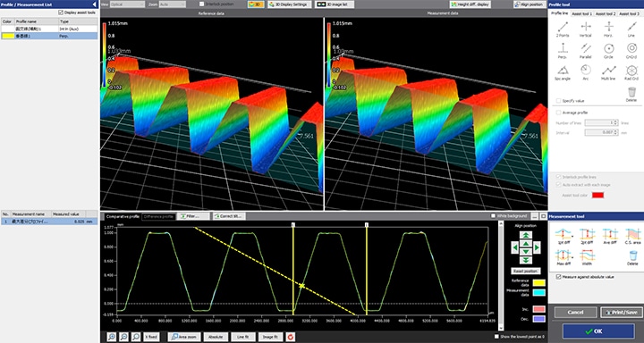
Task: Move align position left arrow
Action: click(x=515, y=247)
